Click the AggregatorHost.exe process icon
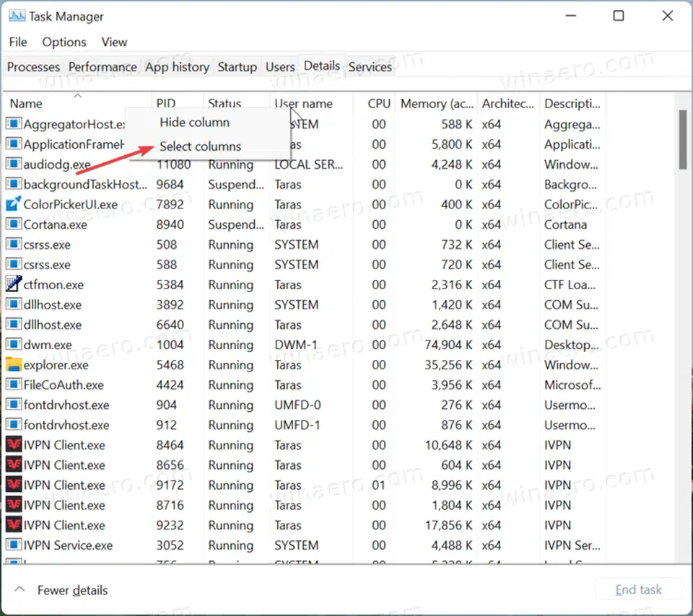 [x=14, y=123]
